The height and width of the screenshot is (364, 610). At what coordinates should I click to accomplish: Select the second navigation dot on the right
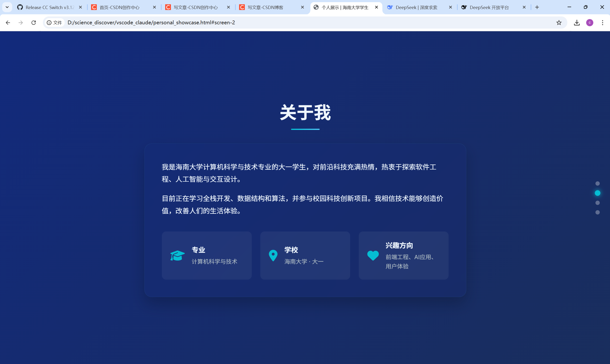point(598,193)
